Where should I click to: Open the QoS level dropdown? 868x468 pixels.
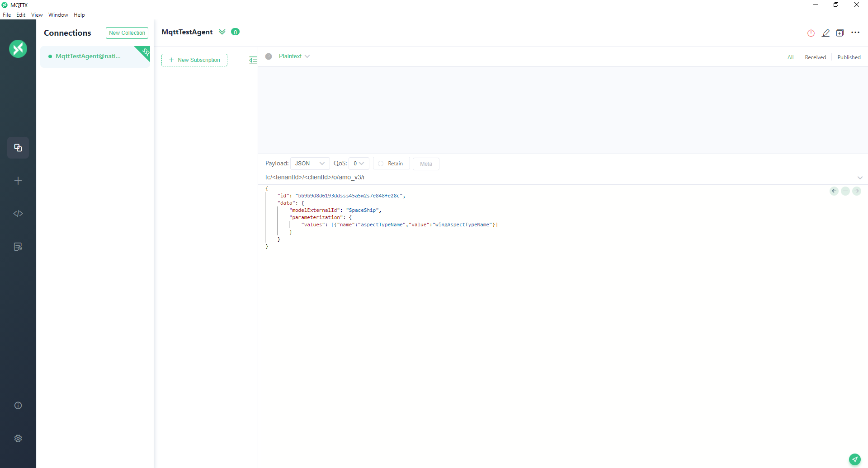359,164
